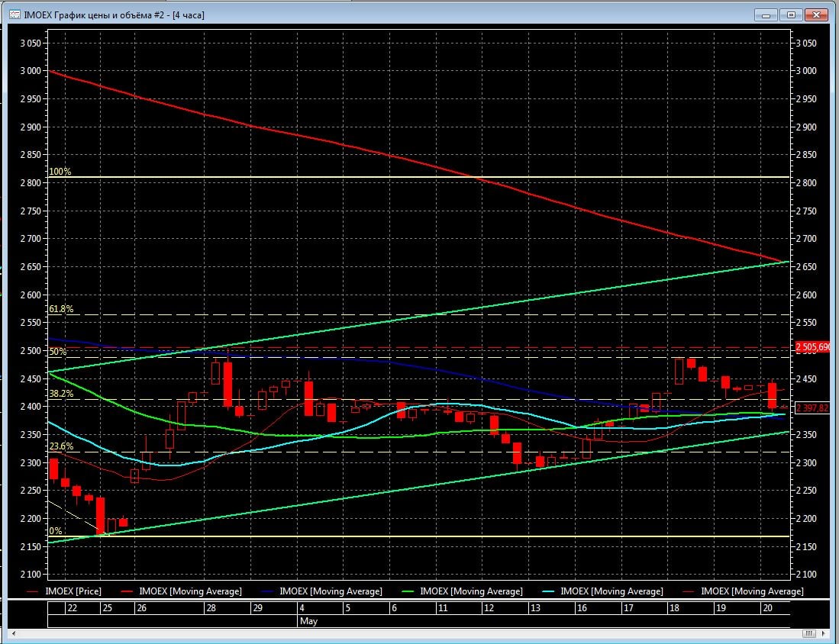
Task: Click the 61.8% Fibonacci level label
Action: point(61,309)
